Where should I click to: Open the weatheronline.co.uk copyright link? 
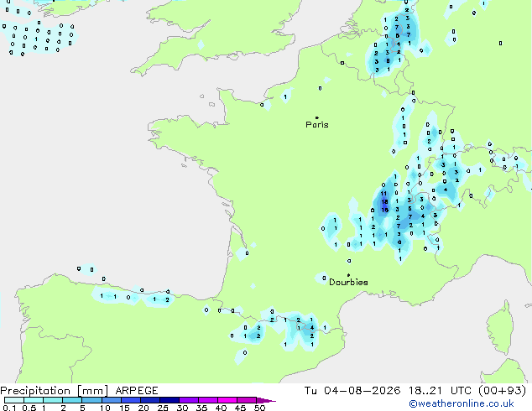coord(462,403)
